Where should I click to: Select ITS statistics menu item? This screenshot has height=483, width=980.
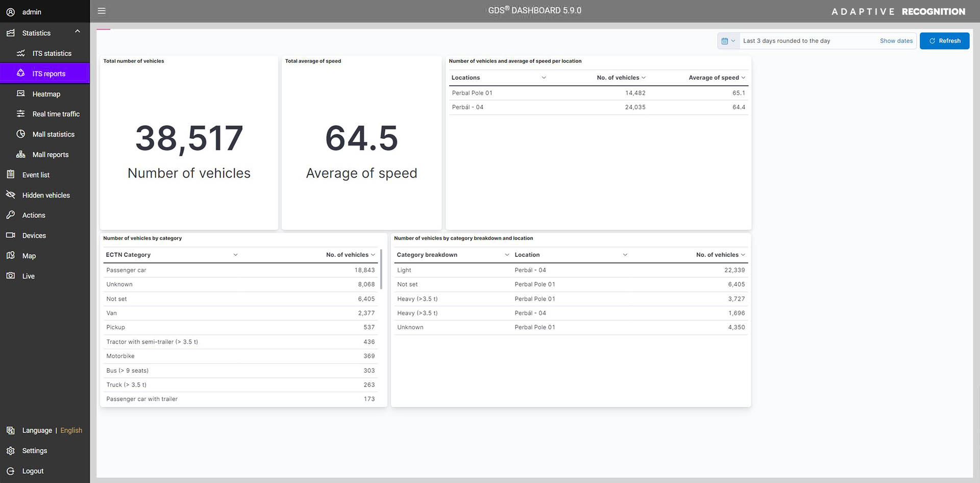pyautogui.click(x=52, y=54)
